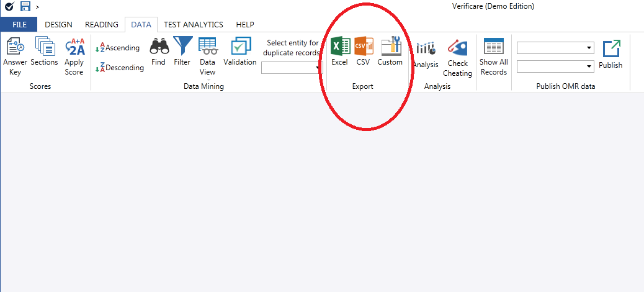
Task: Click the save floppy disk icon
Action: pos(25,6)
